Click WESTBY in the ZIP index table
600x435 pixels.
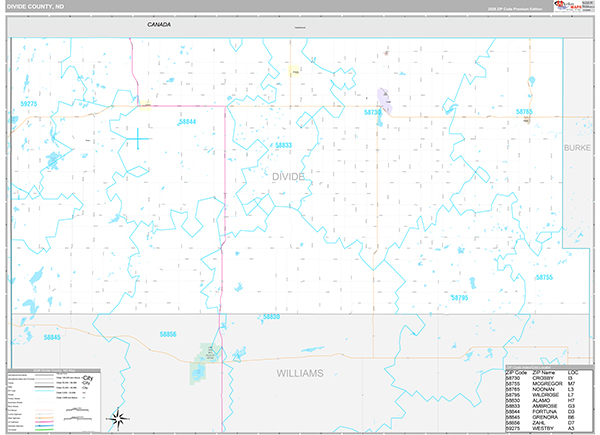pos(543,428)
